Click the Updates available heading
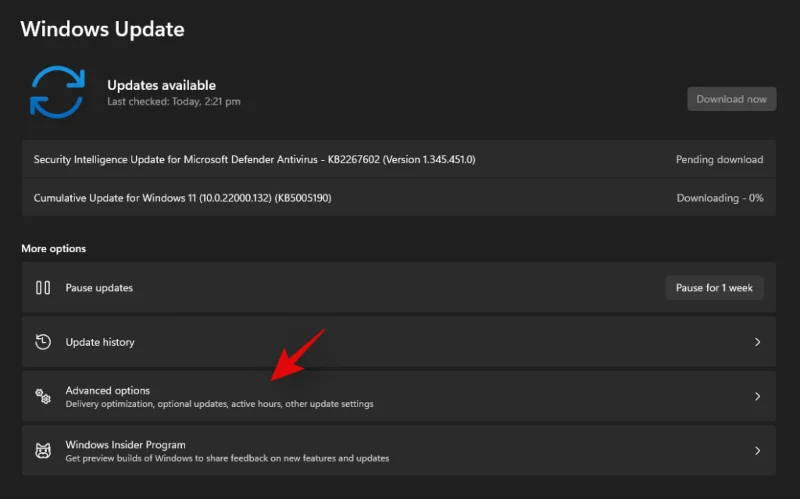800x499 pixels. (x=161, y=85)
